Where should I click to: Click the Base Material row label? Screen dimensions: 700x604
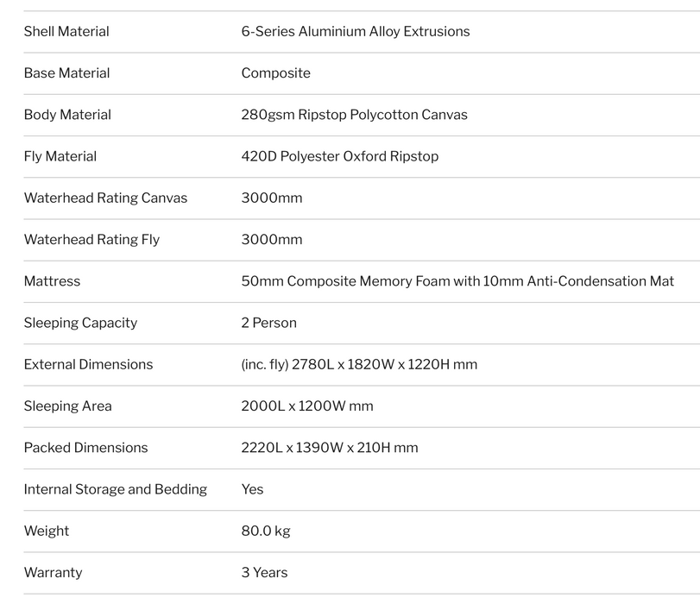(67, 72)
